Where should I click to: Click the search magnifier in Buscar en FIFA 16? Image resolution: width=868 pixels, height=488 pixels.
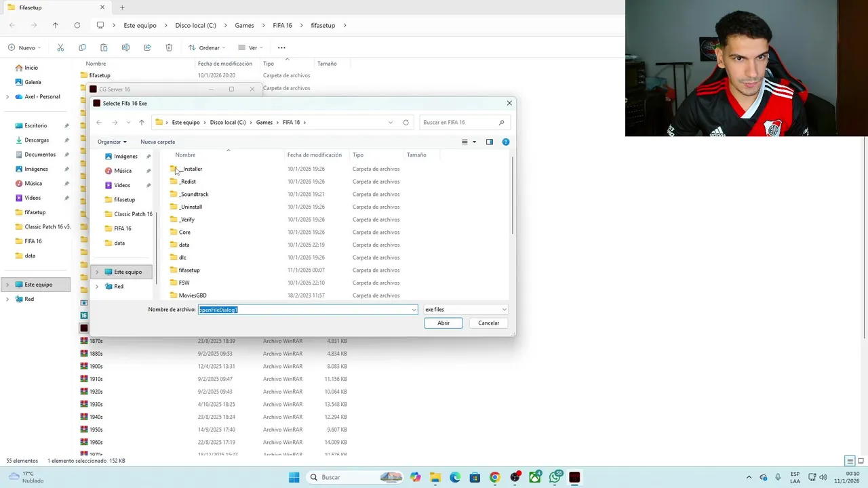coord(501,123)
